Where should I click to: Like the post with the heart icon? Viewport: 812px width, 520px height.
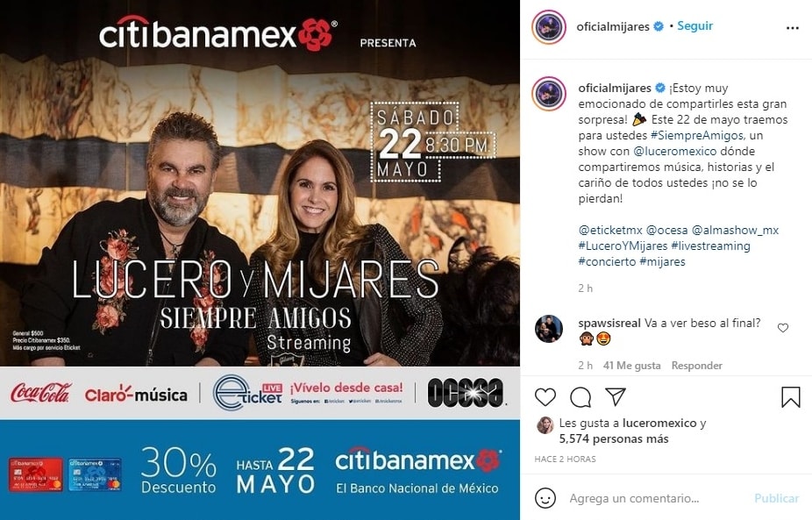pos(545,397)
